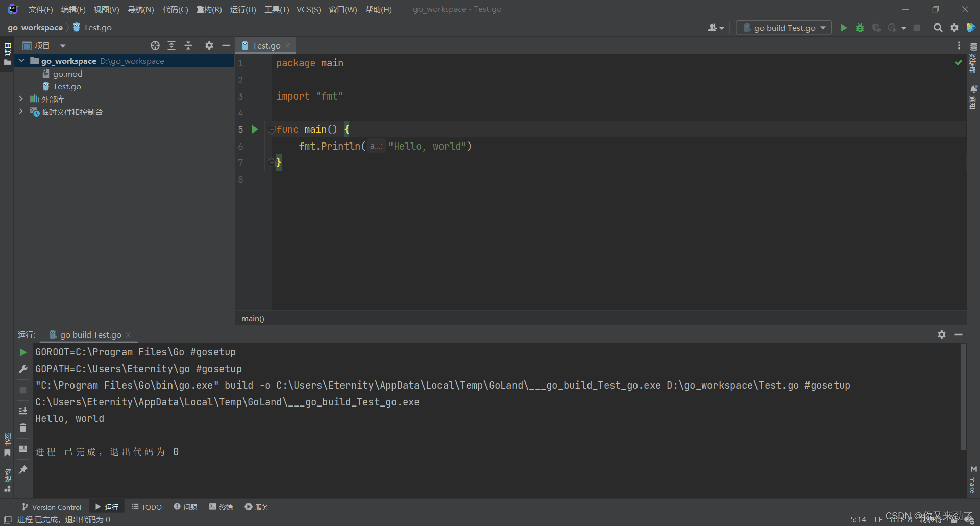Open the user account icon menu
This screenshot has height=526, width=980.
click(716, 28)
